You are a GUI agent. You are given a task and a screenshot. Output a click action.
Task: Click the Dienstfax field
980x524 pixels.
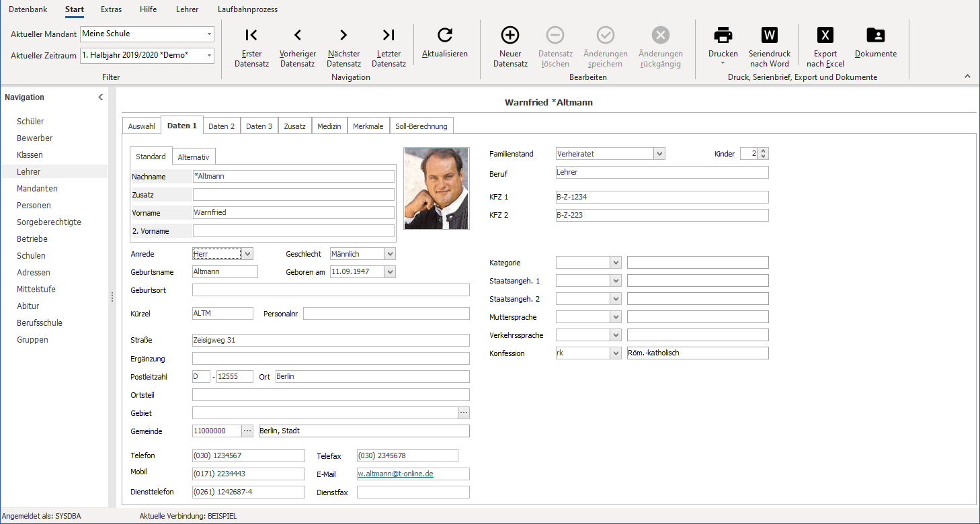(x=413, y=492)
